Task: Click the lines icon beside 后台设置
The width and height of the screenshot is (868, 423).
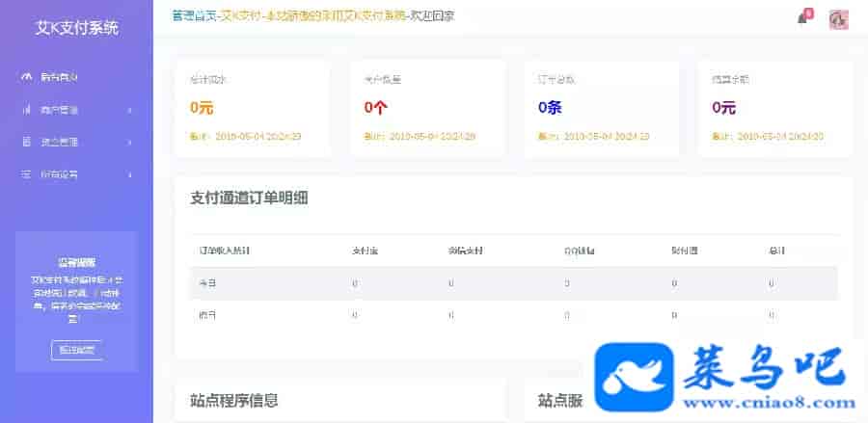Action: point(26,174)
